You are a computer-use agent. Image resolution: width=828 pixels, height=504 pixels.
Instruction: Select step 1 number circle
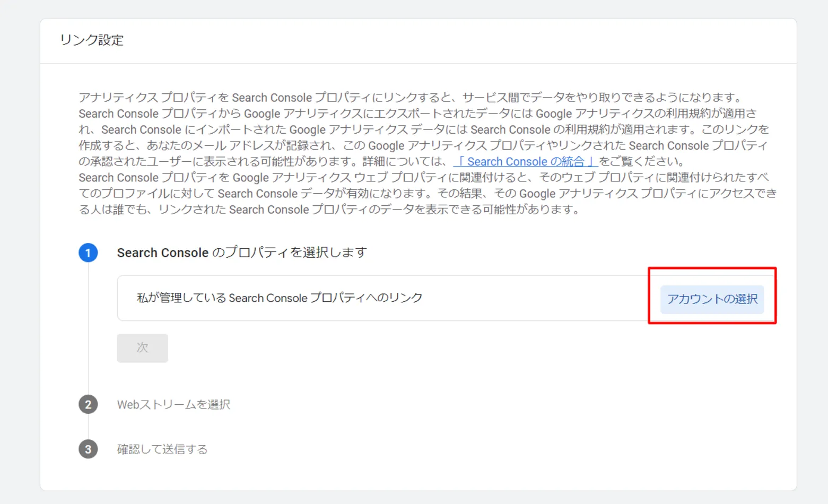click(x=88, y=253)
